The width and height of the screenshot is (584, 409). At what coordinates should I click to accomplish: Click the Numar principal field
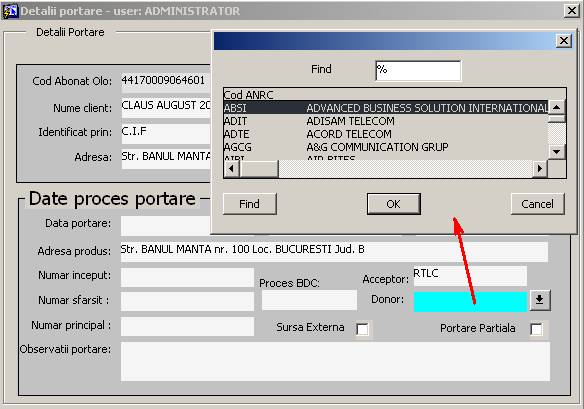point(187,326)
